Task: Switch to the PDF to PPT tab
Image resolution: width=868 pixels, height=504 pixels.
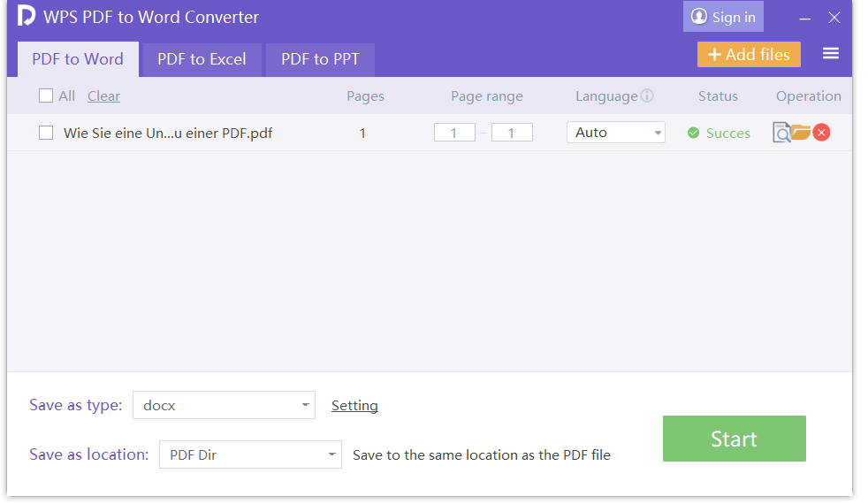Action: 320,60
